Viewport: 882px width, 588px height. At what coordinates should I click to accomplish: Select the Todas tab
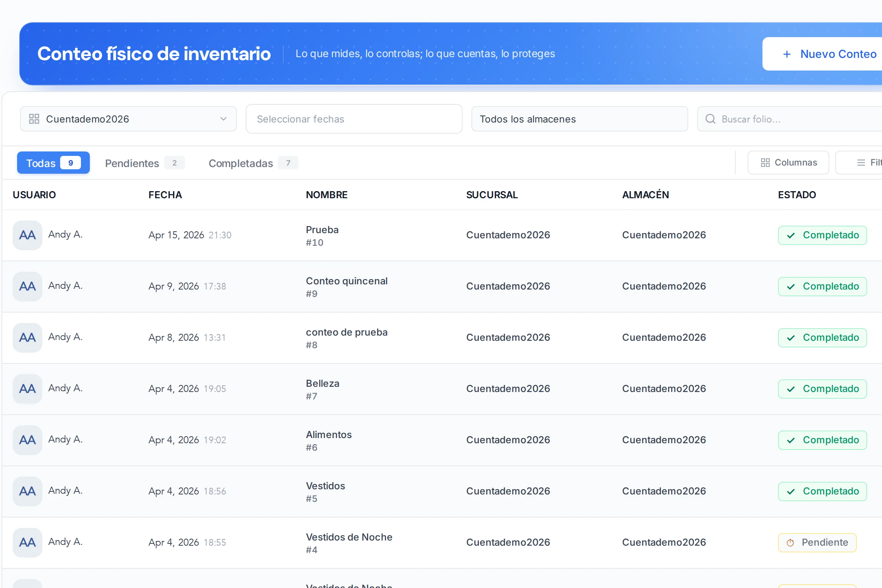(x=53, y=163)
